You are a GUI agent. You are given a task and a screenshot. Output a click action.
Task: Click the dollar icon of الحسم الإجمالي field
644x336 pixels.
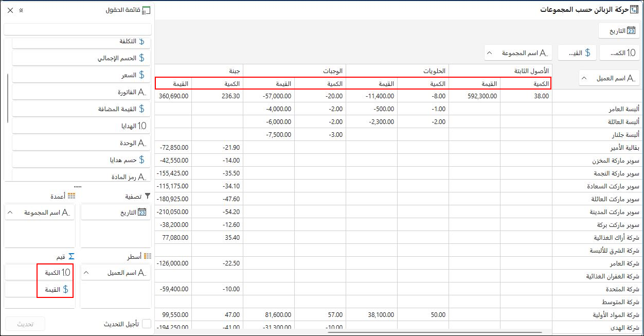pyautogui.click(x=142, y=58)
